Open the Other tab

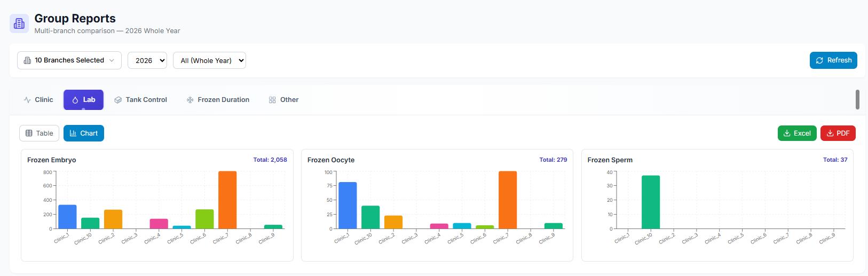[283, 100]
